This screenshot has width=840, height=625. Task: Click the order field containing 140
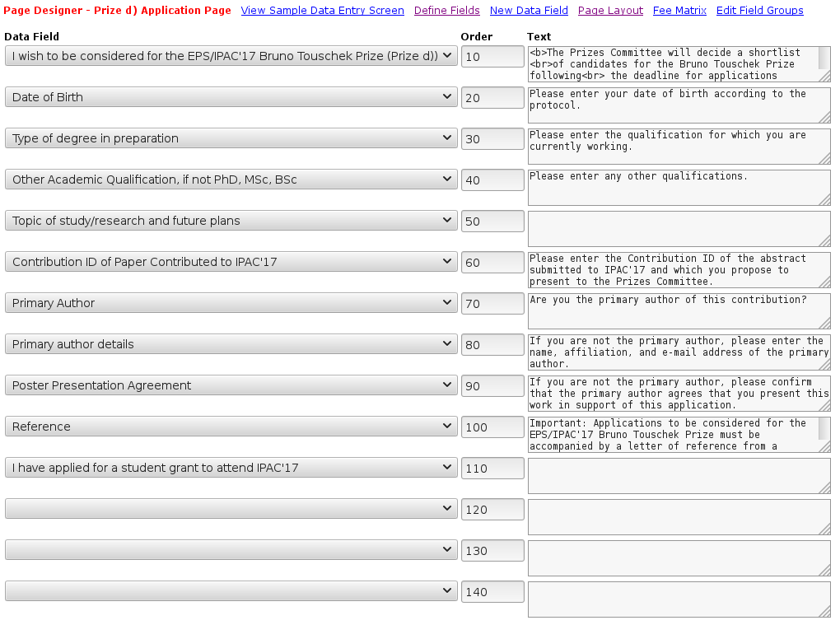492,592
